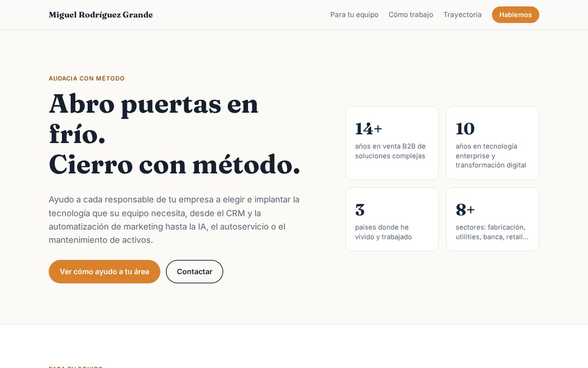This screenshot has width=588, height=368.
Task: Click text transformación digital in the 10 card
Action: [x=491, y=165]
